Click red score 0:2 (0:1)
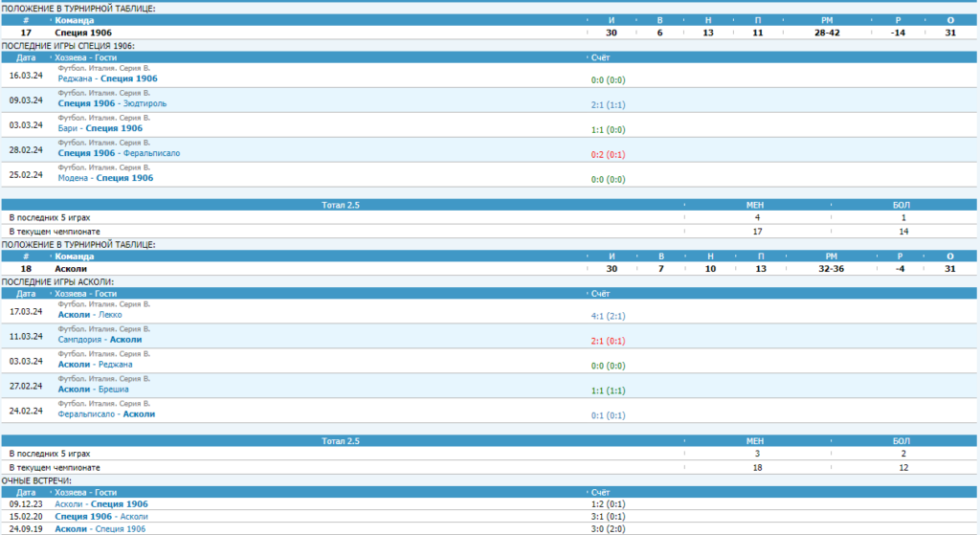 608,154
